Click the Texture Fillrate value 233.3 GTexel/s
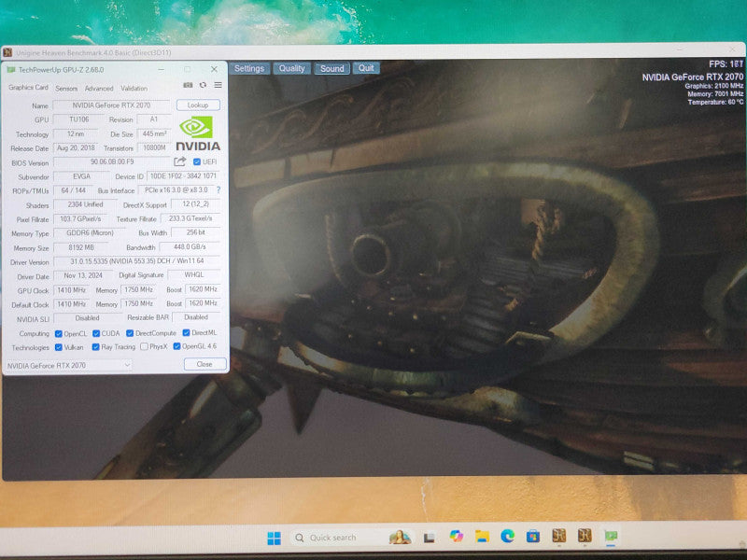This screenshot has height=560, width=747. 190,218
